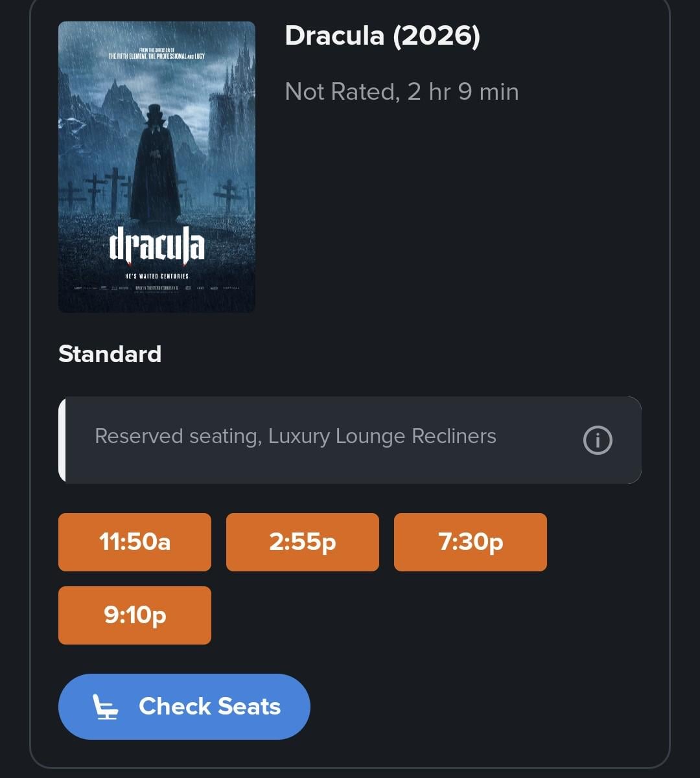Click the Not Rated, 2 hr 9 min text
The height and width of the screenshot is (778, 700).
(x=402, y=92)
